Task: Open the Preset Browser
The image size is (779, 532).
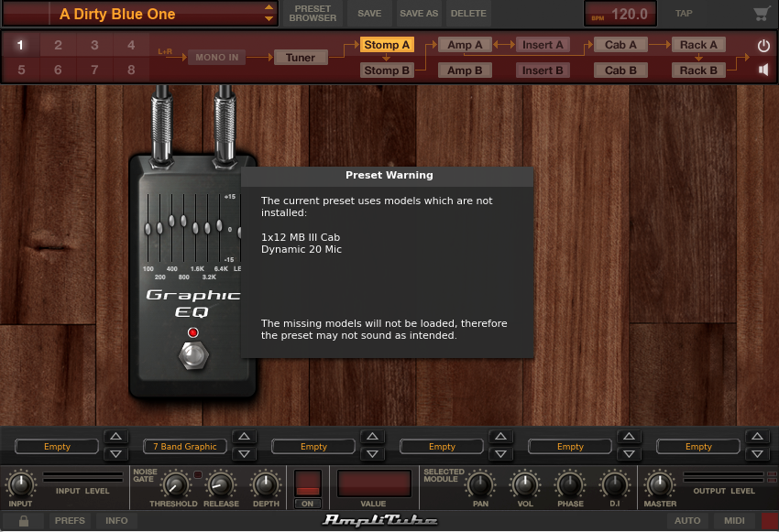Action: click(313, 14)
